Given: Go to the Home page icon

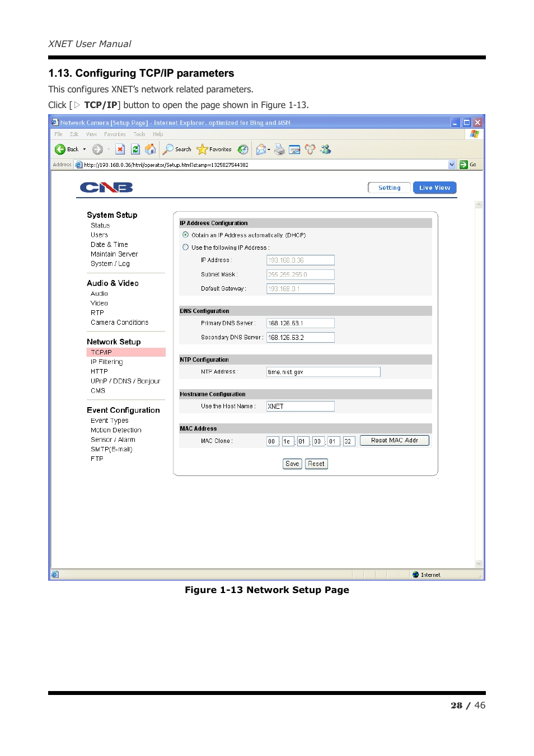Looking at the screenshot, I should pyautogui.click(x=150, y=150).
